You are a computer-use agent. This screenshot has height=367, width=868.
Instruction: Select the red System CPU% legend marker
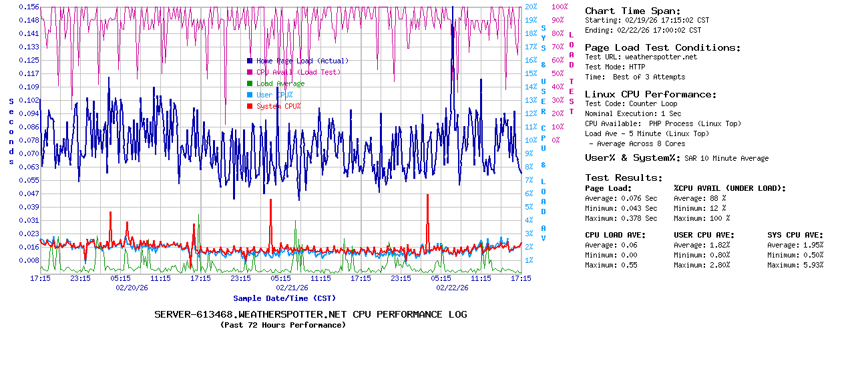pyautogui.click(x=250, y=106)
